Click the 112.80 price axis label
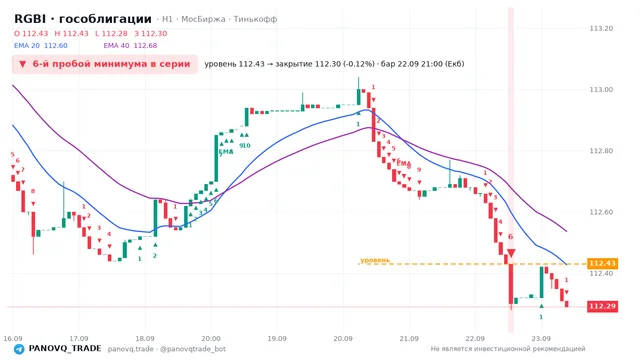The width and height of the screenshot is (640, 360). (601, 151)
